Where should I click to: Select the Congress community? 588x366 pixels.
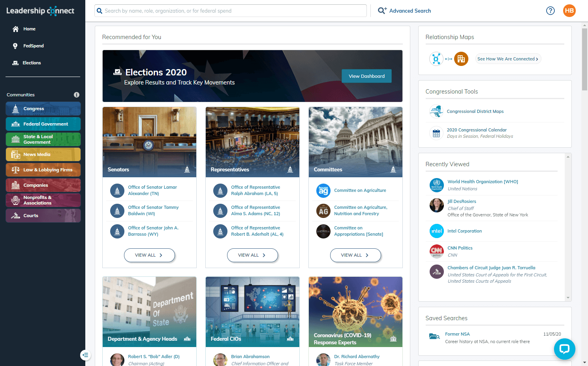pos(43,109)
